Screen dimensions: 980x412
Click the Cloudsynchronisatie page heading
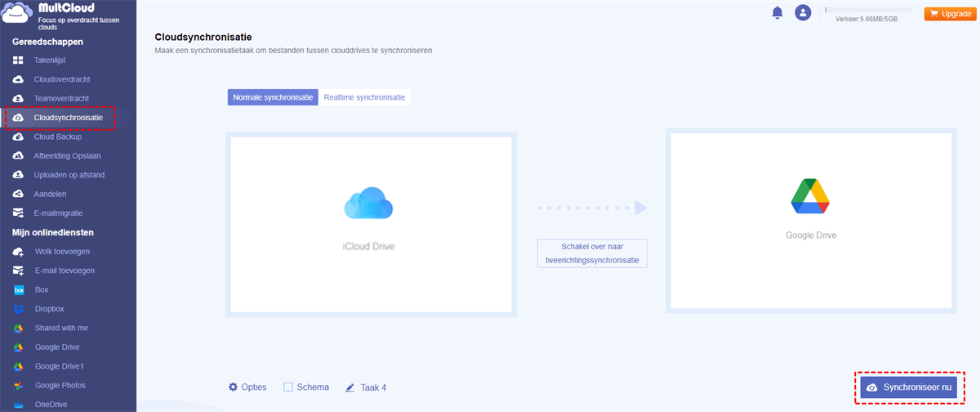203,38
